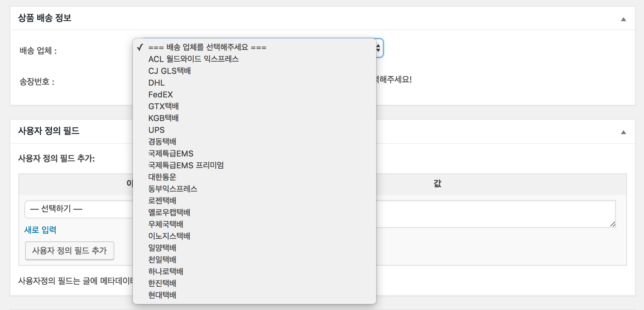Collapse the 상품 배송 정보 panel arrow

(x=623, y=19)
